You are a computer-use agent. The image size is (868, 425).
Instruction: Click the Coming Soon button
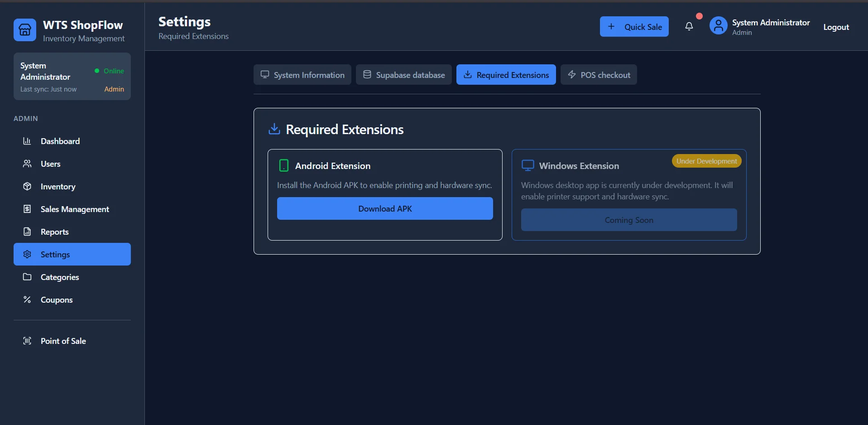629,220
